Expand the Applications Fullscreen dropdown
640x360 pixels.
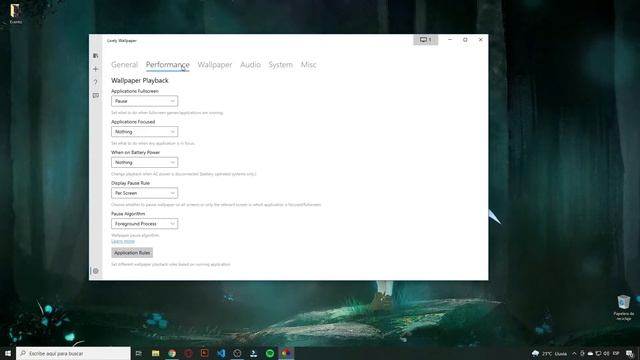(144, 101)
